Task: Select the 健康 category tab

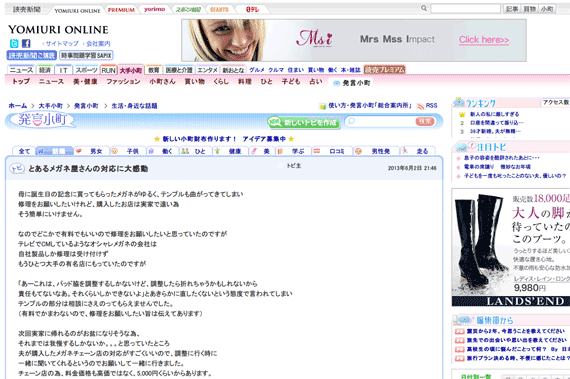Action: [230, 151]
